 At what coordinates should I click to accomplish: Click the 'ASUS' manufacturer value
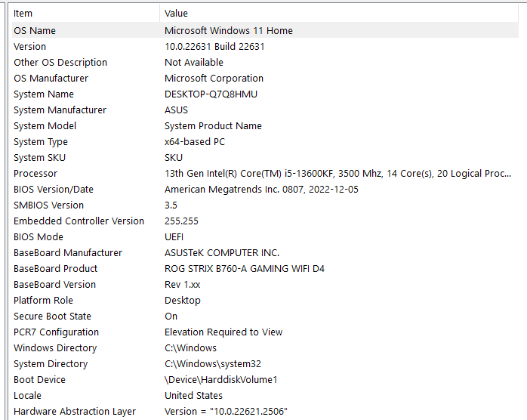[176, 110]
